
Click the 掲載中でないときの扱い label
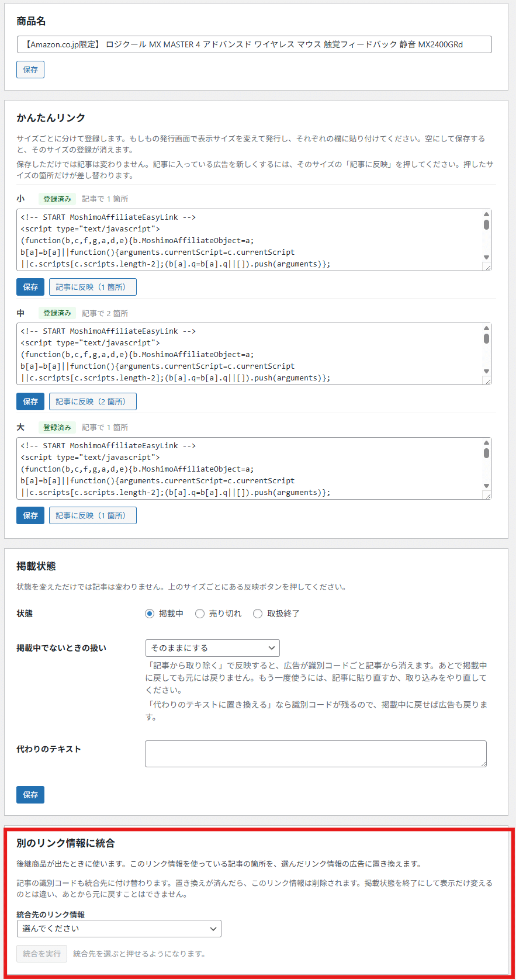(61, 648)
